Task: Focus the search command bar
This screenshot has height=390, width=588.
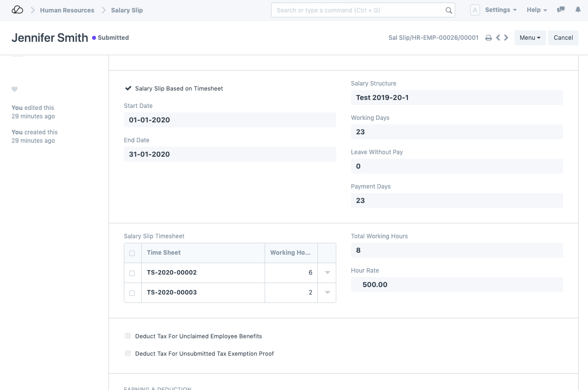Action: coord(358,10)
